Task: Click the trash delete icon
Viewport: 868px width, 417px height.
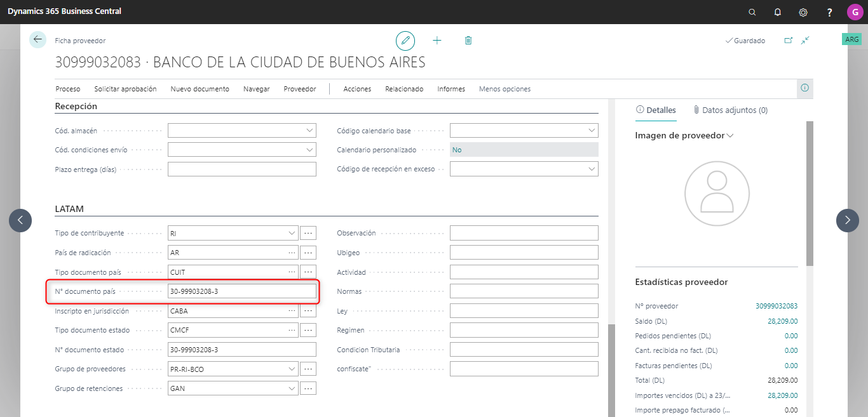Action: 468,41
